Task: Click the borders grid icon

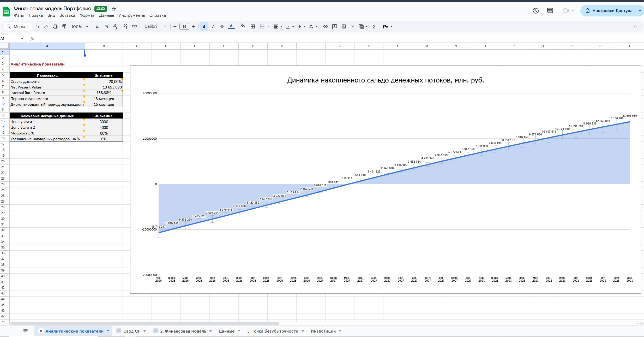Action: click(x=252, y=27)
